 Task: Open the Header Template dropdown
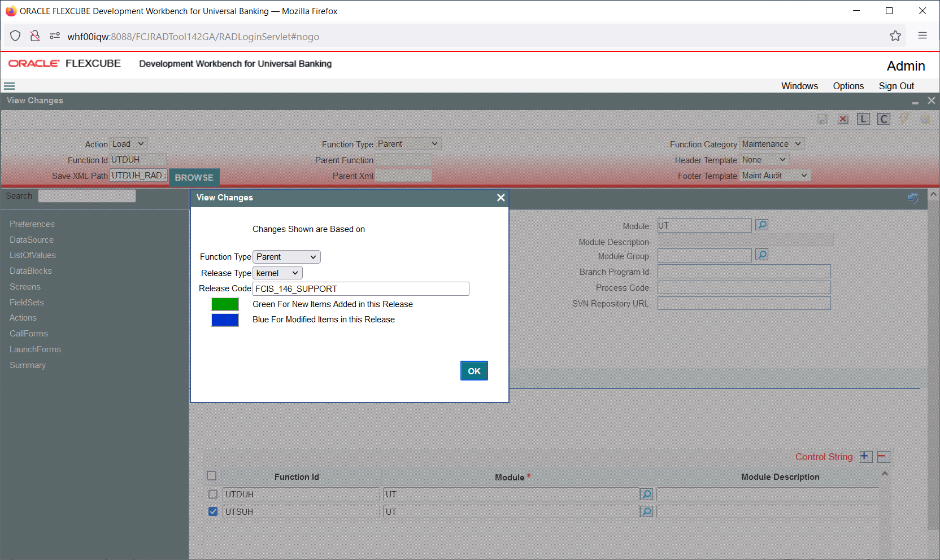(x=764, y=160)
